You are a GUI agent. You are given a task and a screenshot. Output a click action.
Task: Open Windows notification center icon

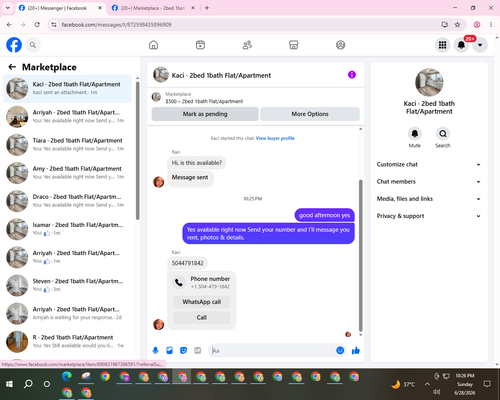tap(487, 384)
